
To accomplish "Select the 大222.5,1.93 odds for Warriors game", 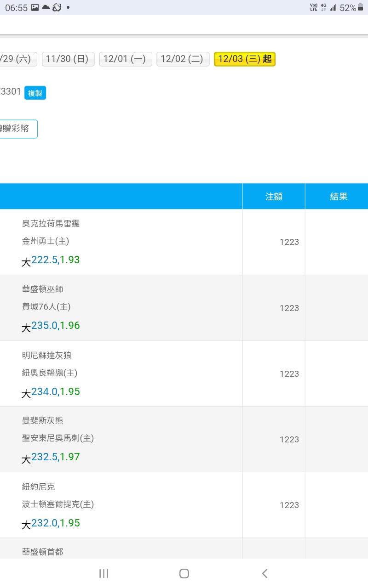I will (x=51, y=260).
